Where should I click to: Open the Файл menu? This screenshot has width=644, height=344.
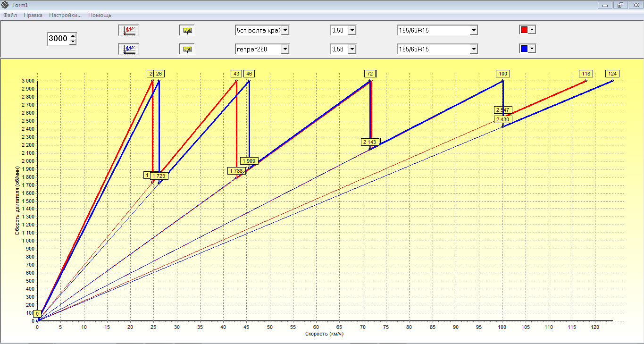10,15
